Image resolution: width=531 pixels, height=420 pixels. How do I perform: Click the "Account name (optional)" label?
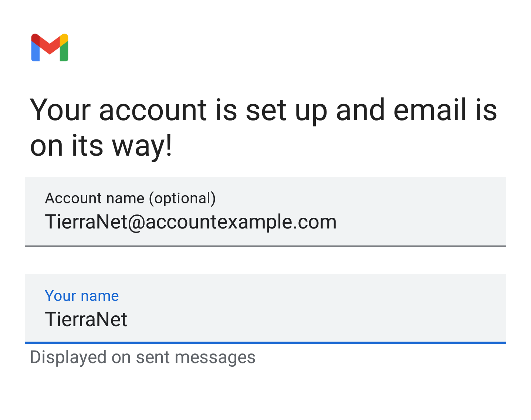(x=130, y=199)
